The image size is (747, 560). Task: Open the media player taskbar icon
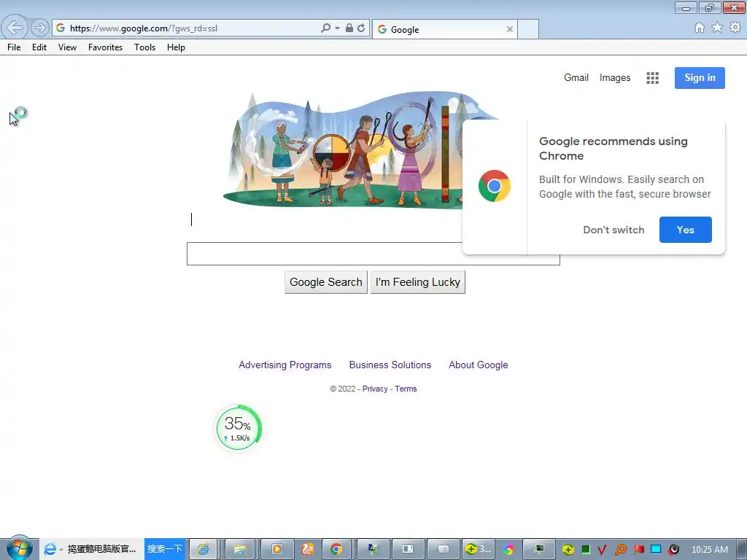tap(276, 549)
